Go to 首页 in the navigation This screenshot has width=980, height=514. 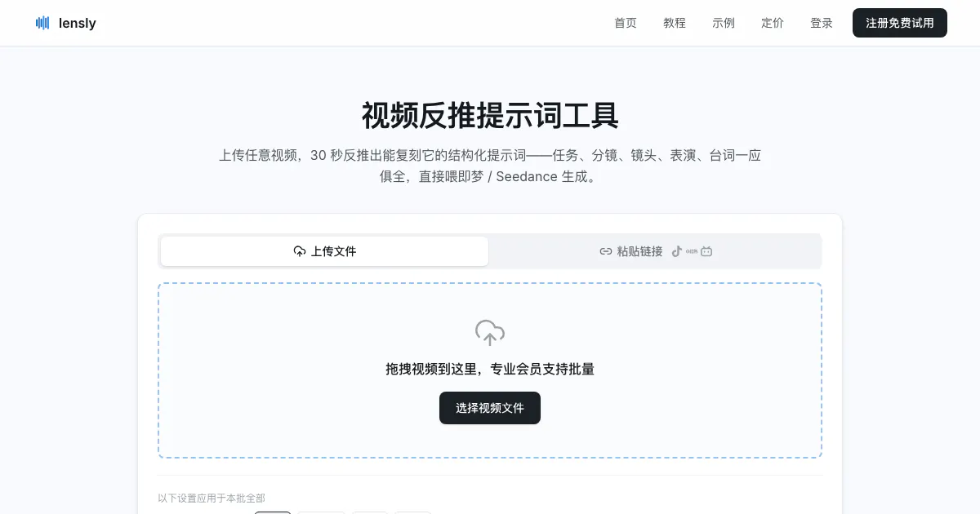tap(626, 23)
